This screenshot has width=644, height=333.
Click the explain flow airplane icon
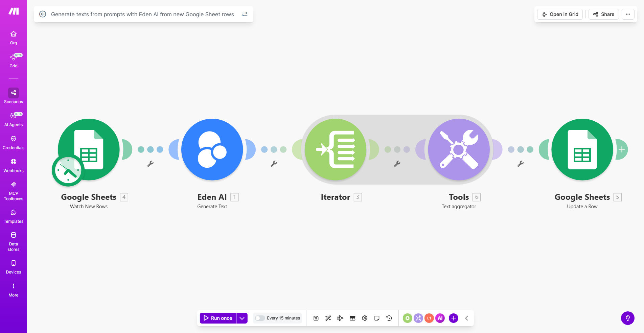coord(340,318)
